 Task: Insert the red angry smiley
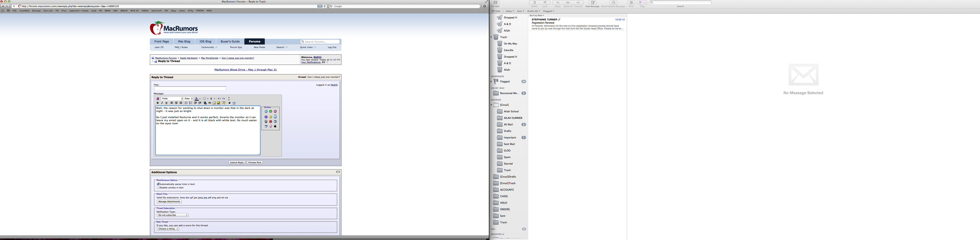(271, 122)
